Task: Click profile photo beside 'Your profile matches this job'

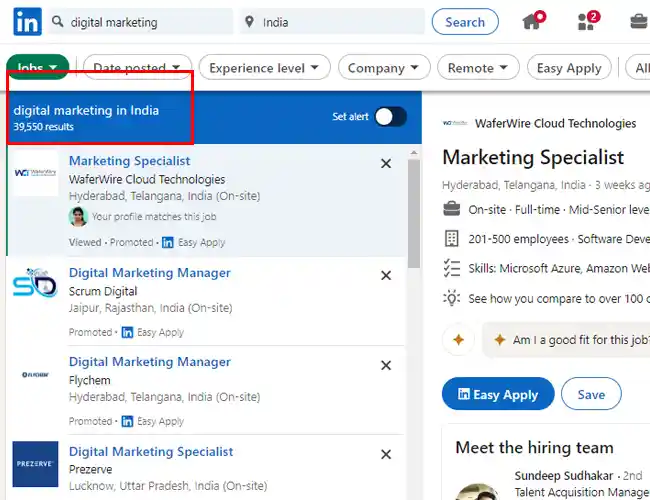Action: (78, 216)
